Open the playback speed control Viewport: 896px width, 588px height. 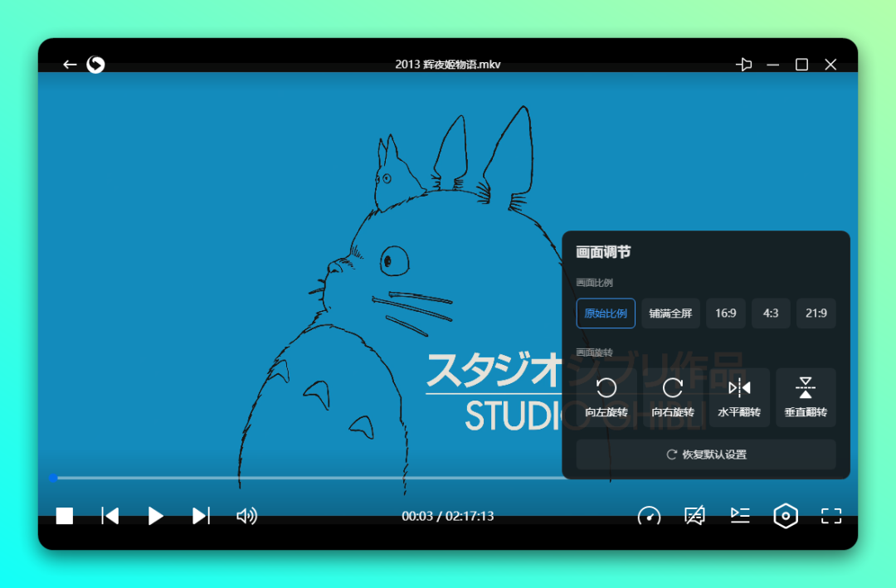649,516
